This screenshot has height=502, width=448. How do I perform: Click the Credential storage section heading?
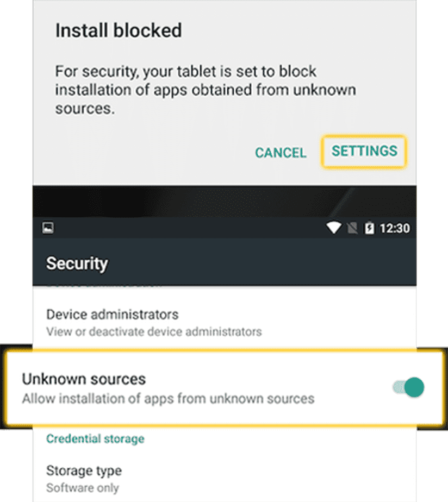[x=95, y=438]
